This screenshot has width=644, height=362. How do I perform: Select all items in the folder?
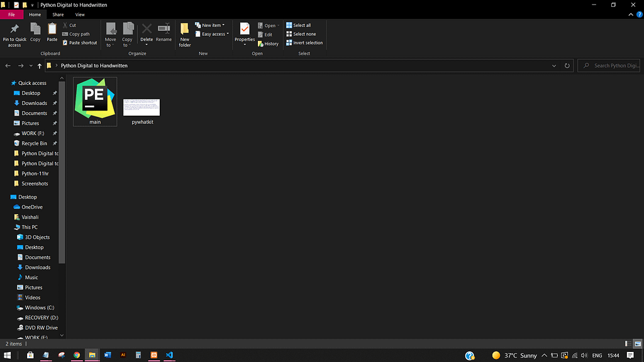coord(301,25)
